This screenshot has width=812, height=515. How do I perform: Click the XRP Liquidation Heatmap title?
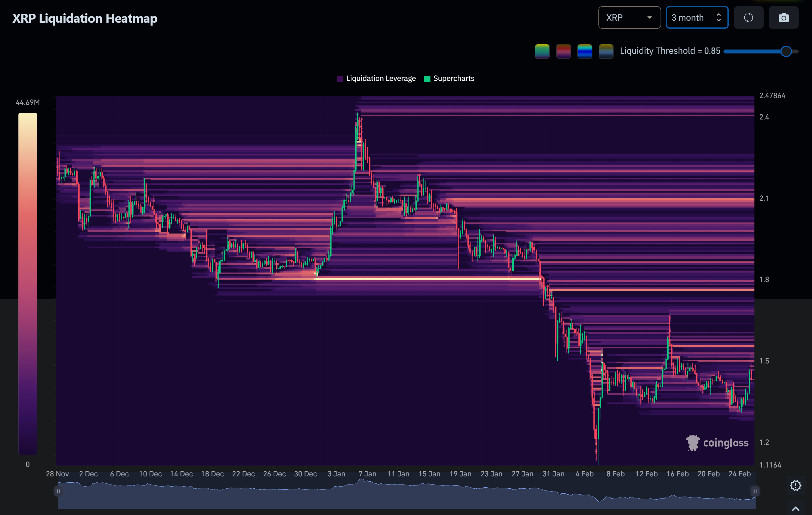coord(85,18)
